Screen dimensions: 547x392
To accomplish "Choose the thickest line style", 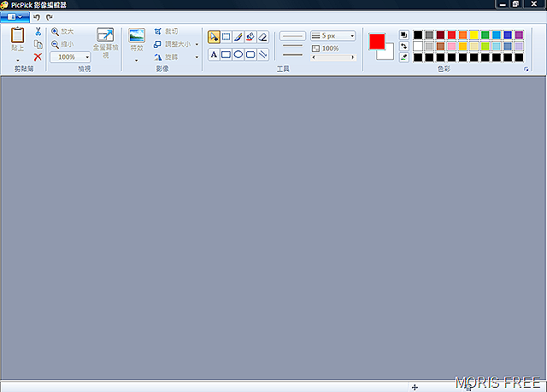I will (x=292, y=55).
